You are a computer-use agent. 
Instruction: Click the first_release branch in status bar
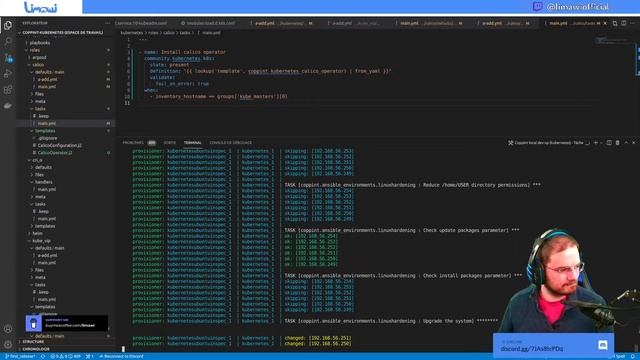pyautogui.click(x=20, y=356)
